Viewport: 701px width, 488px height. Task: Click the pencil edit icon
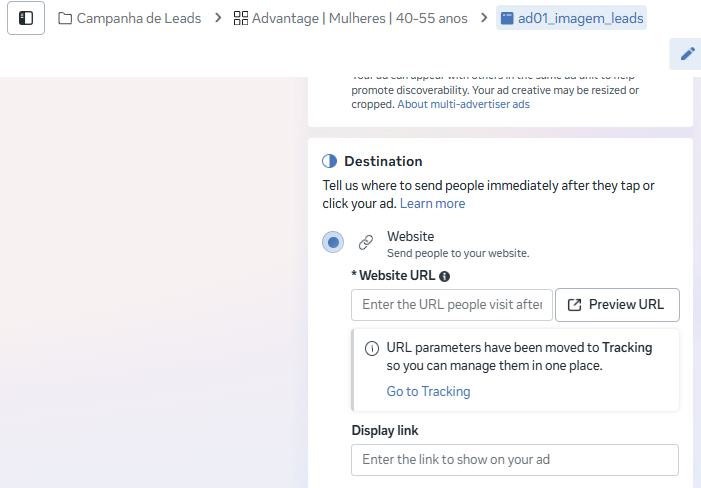tap(687, 54)
